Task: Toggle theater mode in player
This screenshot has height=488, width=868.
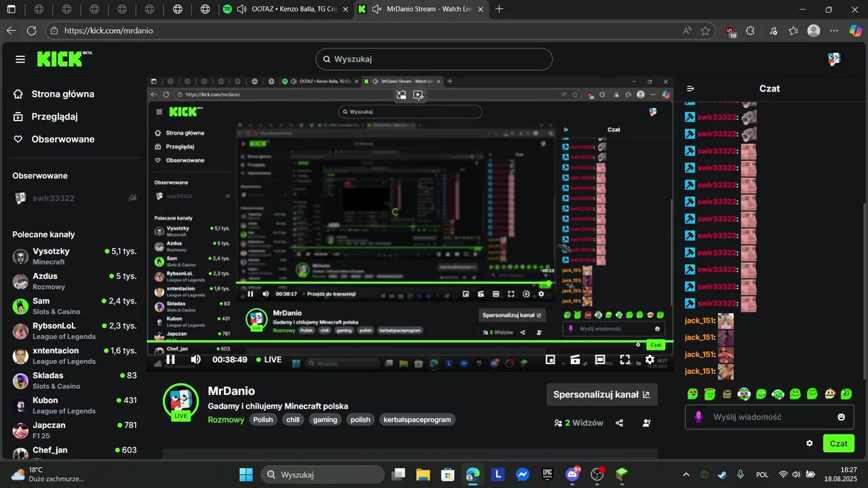Action: (x=600, y=359)
